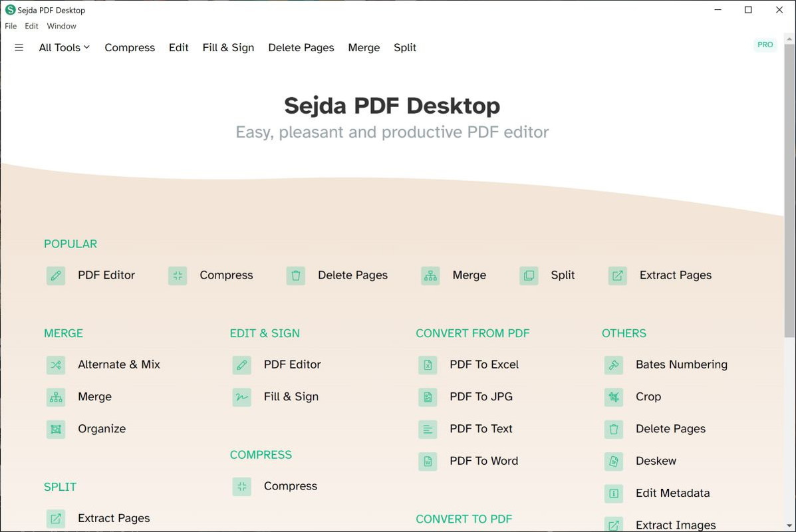Click the Compress icon under Popular
Viewport: 796px width, 532px height.
(178, 276)
